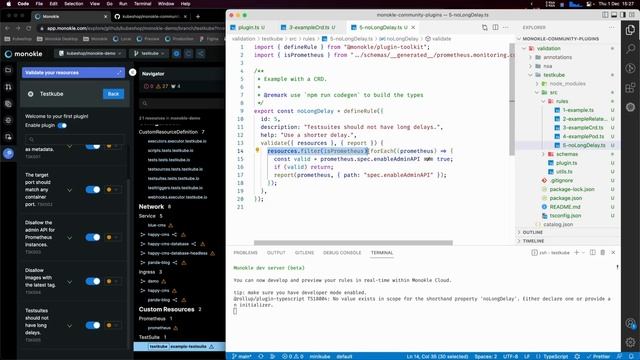Click the browser reload icon
Screen dimensions: 640x360
click(29, 28)
